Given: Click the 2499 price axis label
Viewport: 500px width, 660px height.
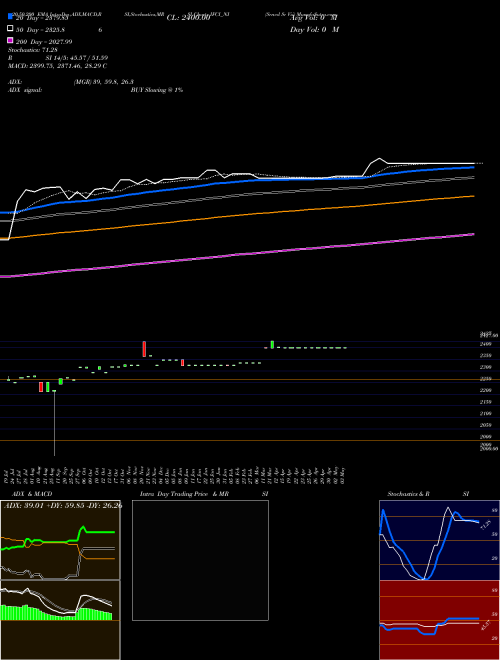Looking at the screenshot, I should [x=486, y=344].
